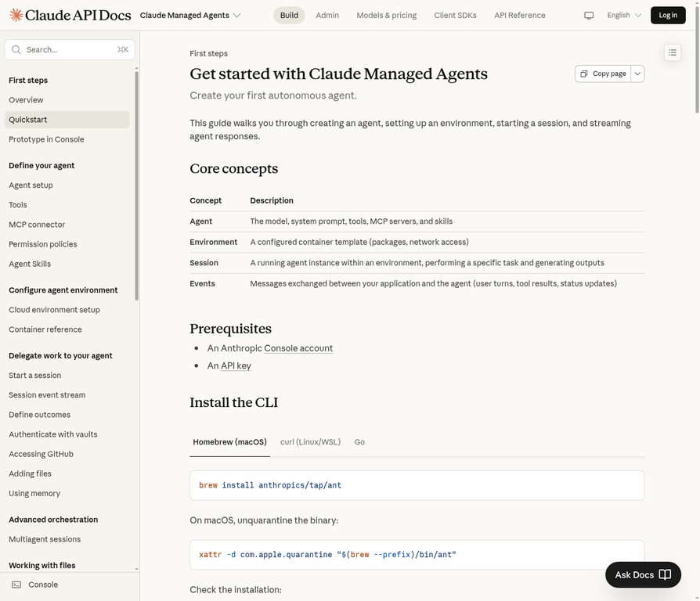Toggle the theme display monitor icon
Viewport: 700px width, 601px height.
[589, 15]
